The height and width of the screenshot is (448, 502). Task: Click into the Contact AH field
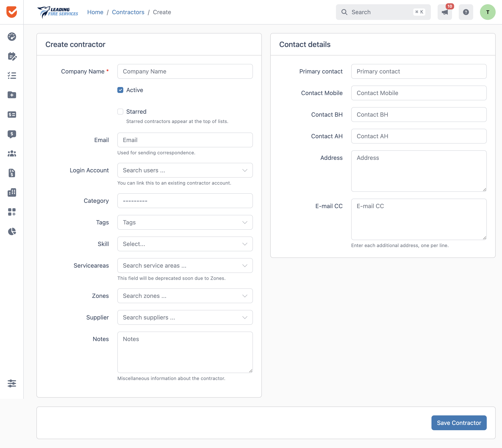tap(419, 136)
